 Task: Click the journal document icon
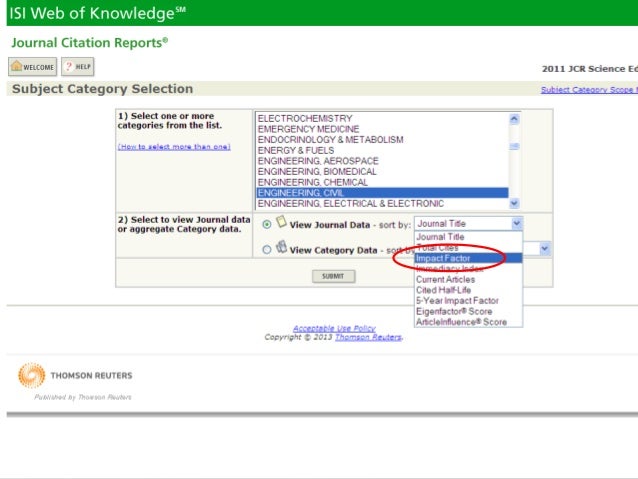(281, 222)
